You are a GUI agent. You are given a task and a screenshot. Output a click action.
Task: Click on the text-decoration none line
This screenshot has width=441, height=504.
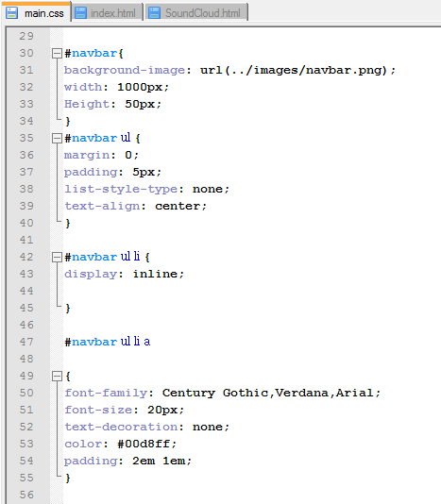(x=146, y=427)
